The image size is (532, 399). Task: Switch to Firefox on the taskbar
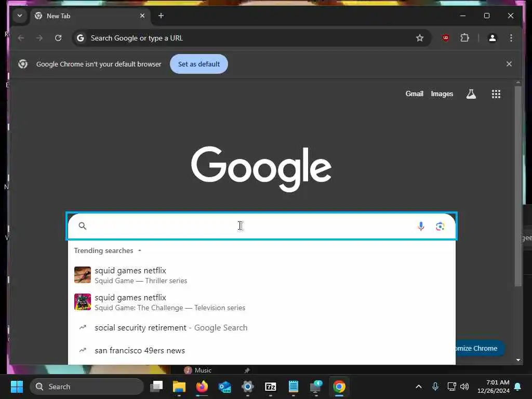[202, 387]
